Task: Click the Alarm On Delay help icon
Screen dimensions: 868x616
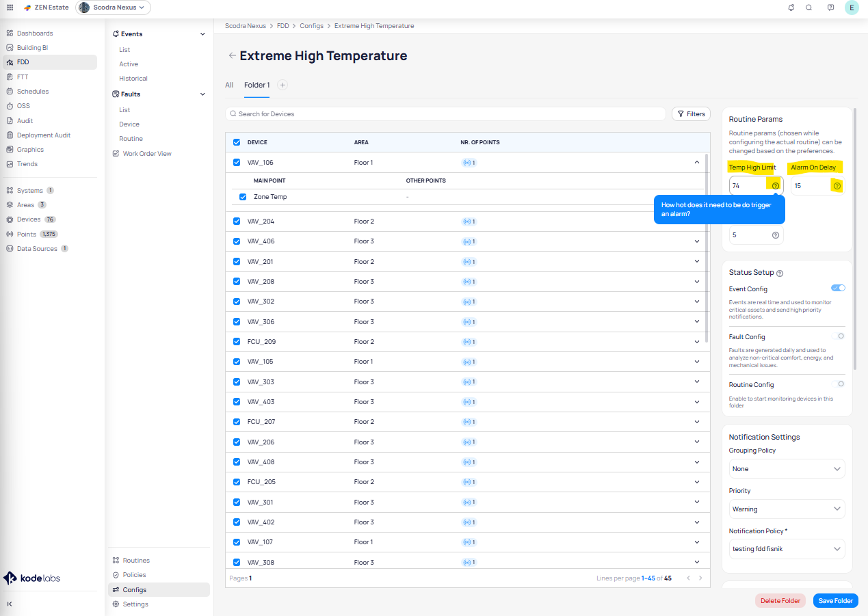Action: pos(837,186)
